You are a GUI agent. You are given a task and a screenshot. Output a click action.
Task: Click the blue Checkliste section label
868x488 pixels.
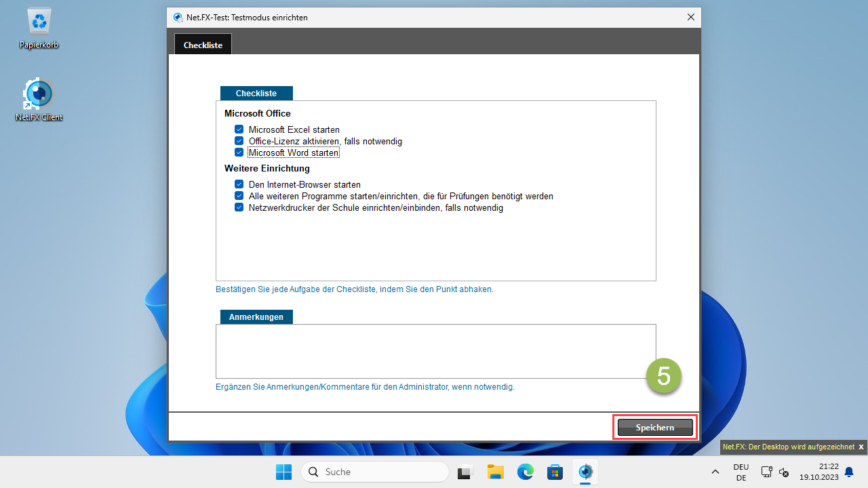pyautogui.click(x=256, y=94)
